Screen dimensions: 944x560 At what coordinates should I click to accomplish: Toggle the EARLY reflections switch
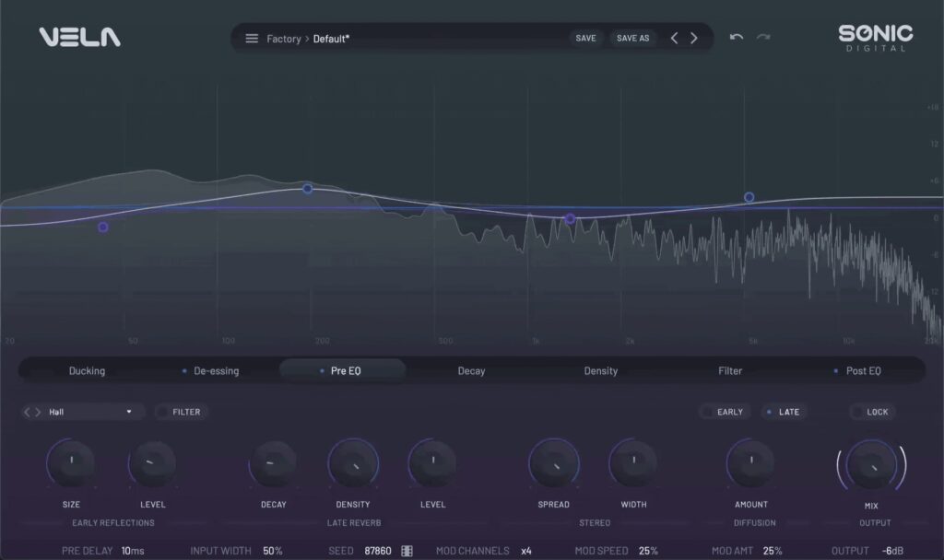(x=725, y=412)
